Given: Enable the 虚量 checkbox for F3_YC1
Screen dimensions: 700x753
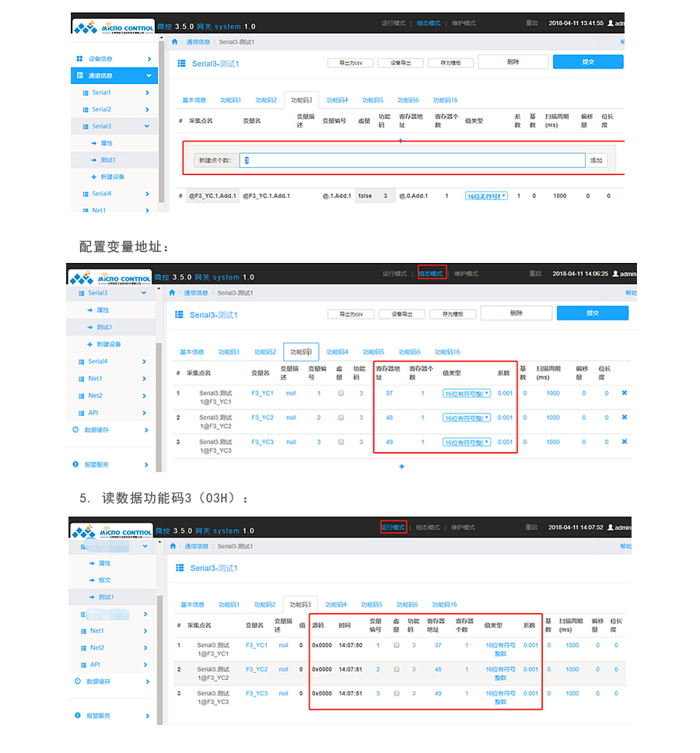Looking at the screenshot, I should tap(339, 394).
